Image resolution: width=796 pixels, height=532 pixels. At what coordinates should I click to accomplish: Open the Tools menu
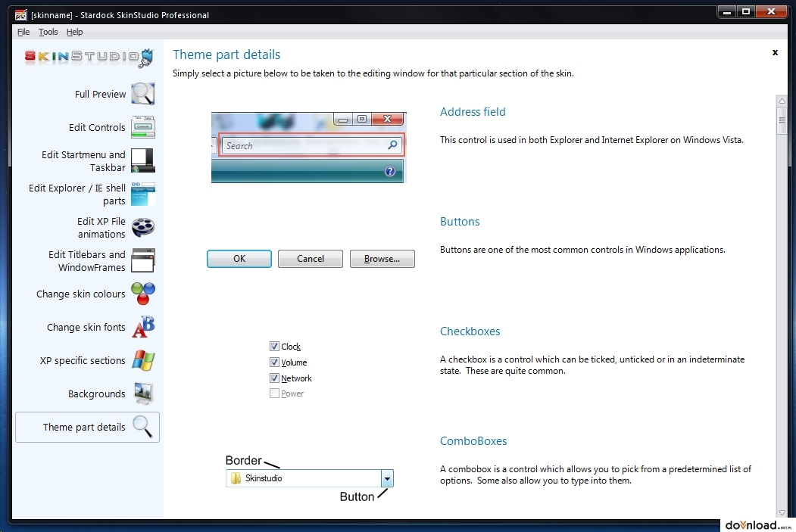click(48, 32)
